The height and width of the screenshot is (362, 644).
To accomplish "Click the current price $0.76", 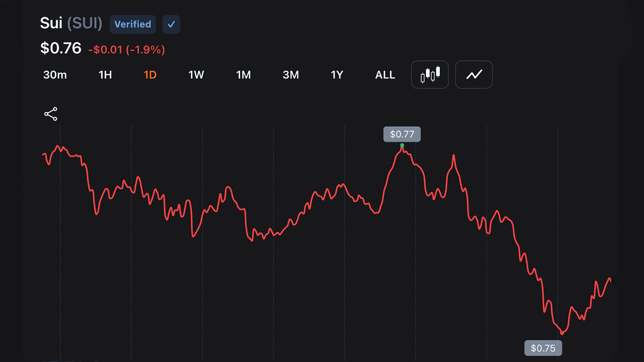I will (61, 48).
